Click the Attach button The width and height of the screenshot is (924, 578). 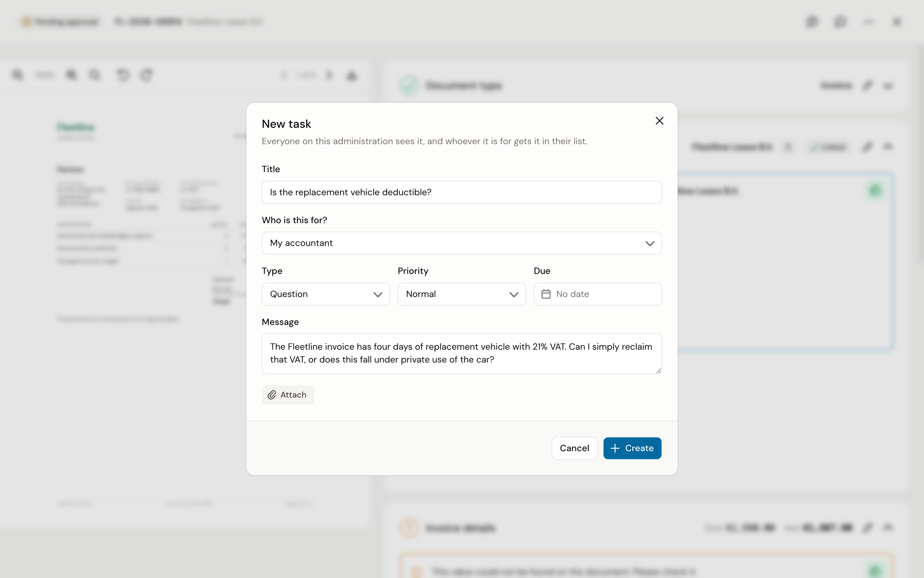[x=288, y=395]
